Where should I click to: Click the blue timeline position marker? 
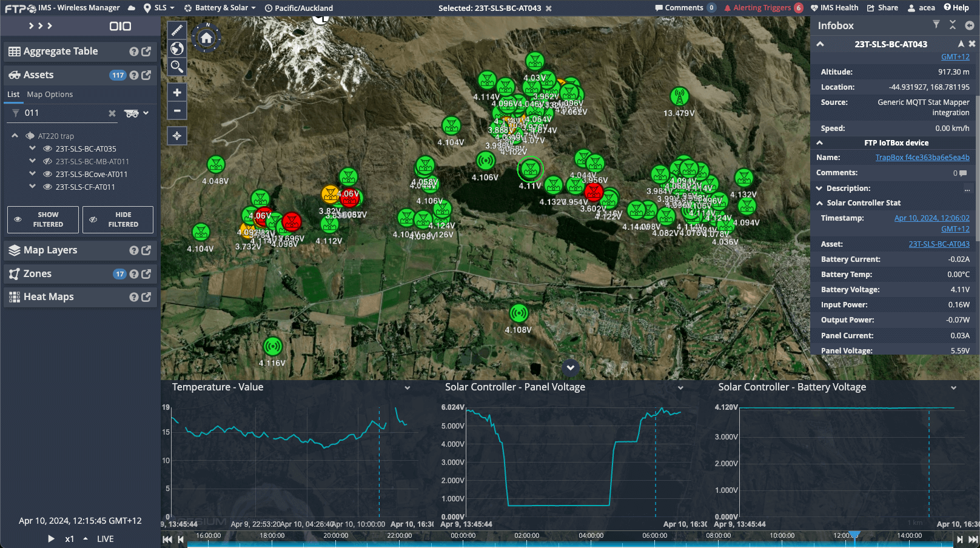[854, 535]
